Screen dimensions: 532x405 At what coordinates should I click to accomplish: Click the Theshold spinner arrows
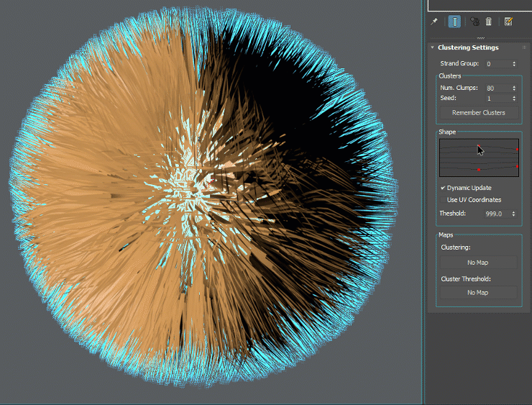coord(514,214)
